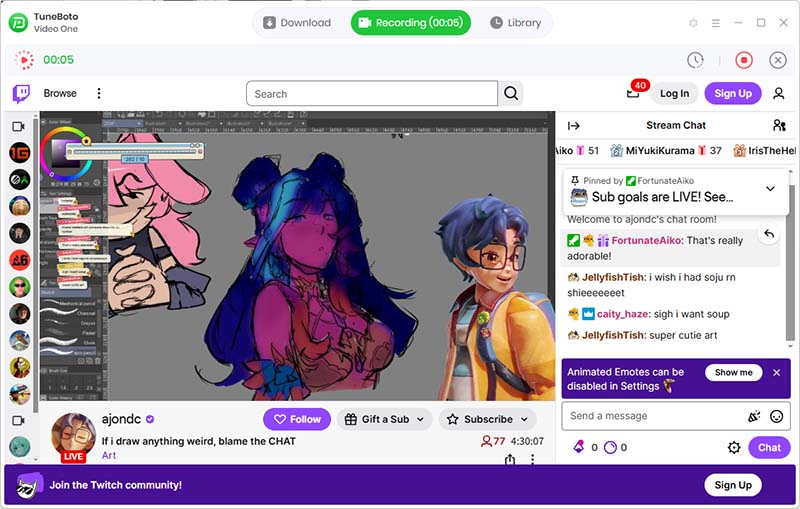Focus the Twitch Search field
Image resolution: width=800 pixels, height=509 pixels.
[x=371, y=94]
